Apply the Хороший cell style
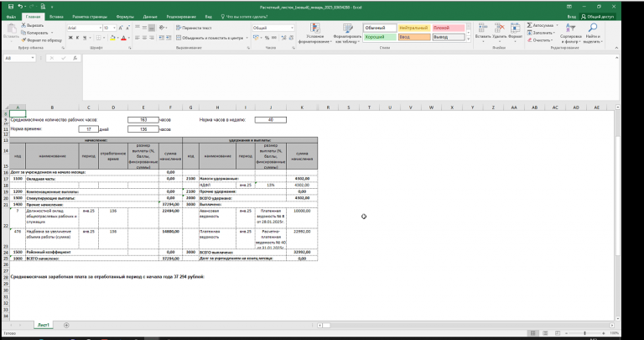Screen dimensions: 644x340 380,37
